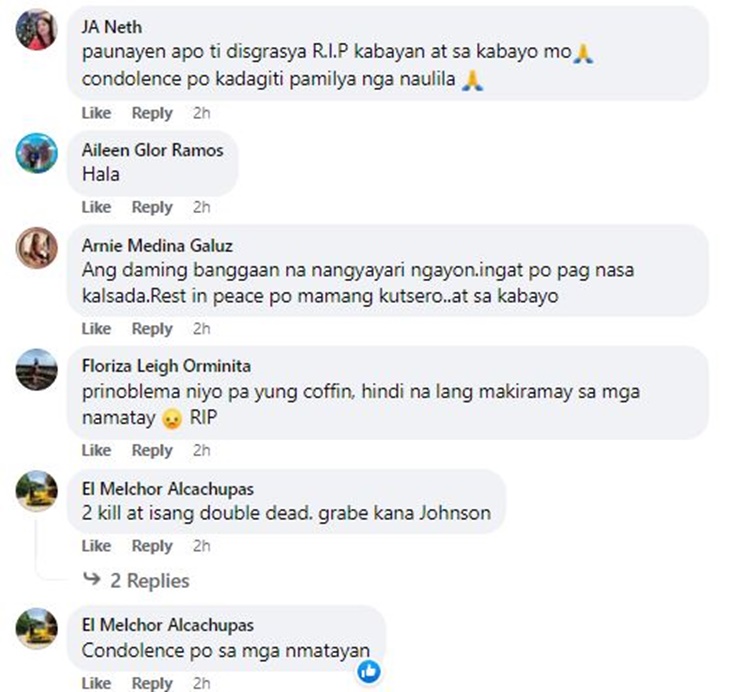The height and width of the screenshot is (692, 750).
Task: Like the Condolence po comment
Action: tap(96, 683)
